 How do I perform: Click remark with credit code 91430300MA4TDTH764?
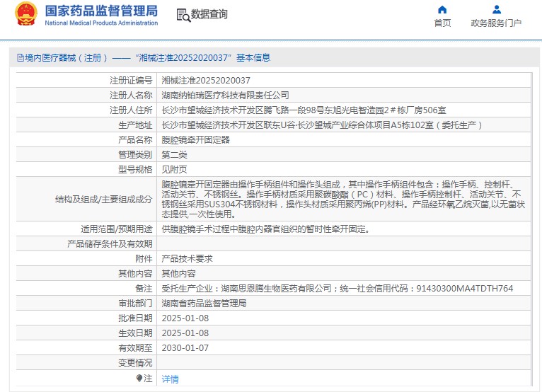[338, 289]
